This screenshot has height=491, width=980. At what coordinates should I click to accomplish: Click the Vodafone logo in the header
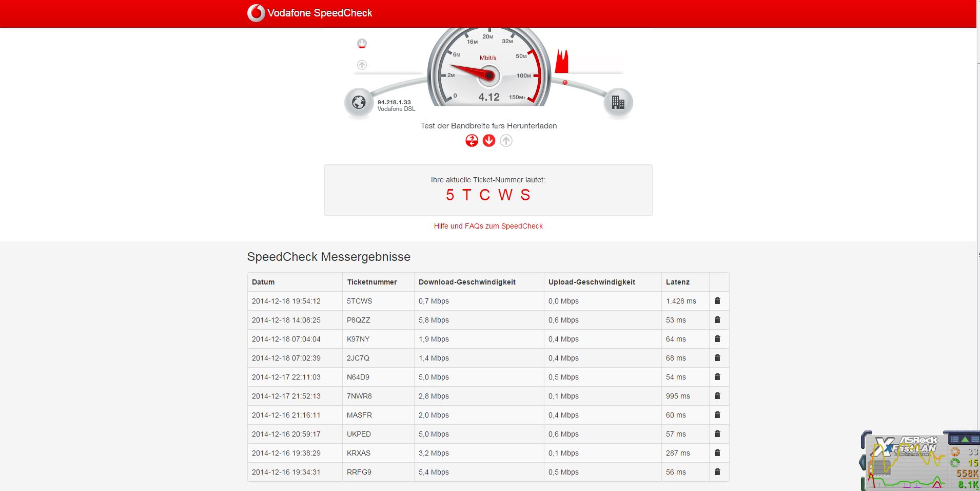pyautogui.click(x=256, y=13)
